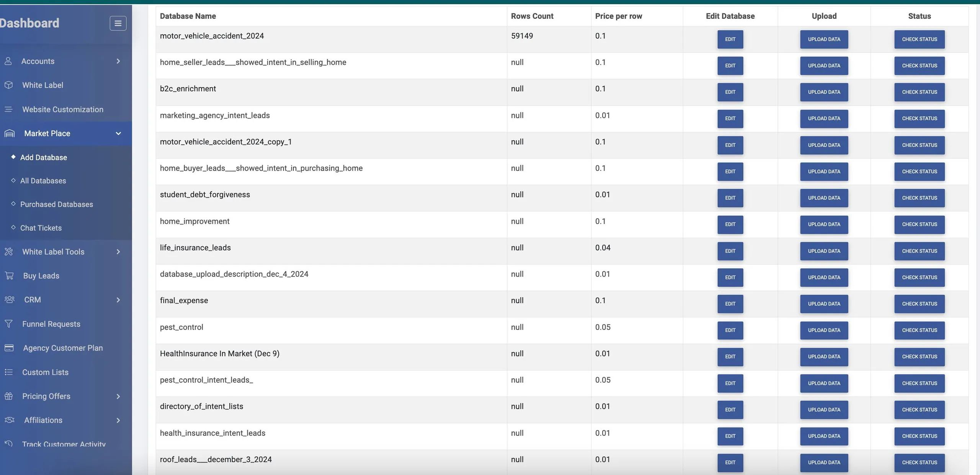Click the Dashboard sidebar title
980x475 pixels.
29,23
